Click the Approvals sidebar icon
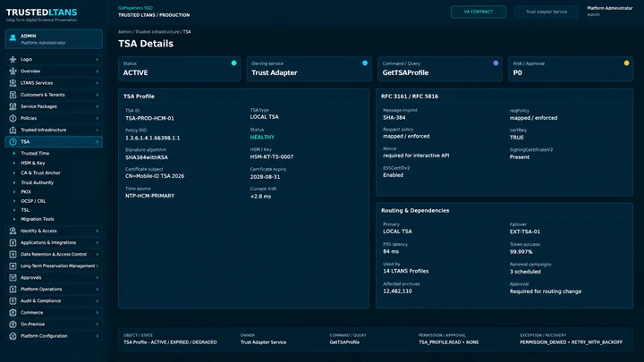This screenshot has height=362, width=644. (13, 277)
